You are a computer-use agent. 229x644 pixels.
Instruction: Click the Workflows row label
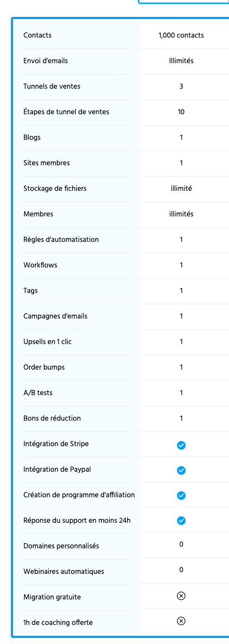[40, 265]
